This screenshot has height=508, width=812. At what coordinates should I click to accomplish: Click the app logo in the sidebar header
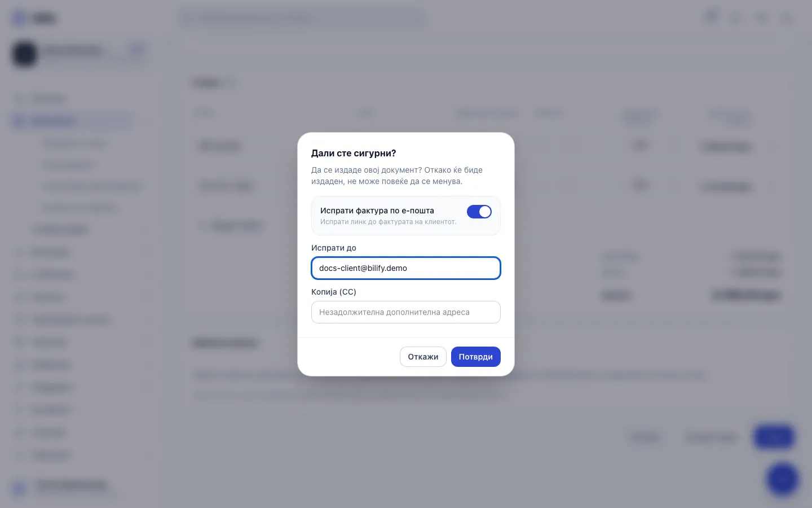click(34, 18)
